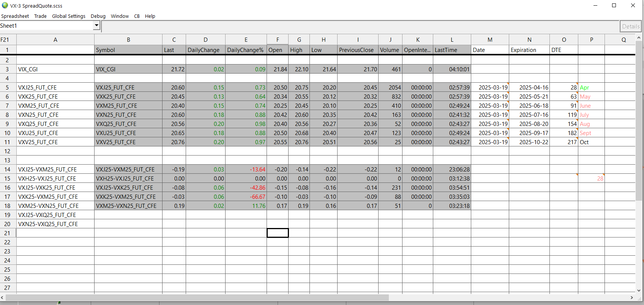Select VXK25-VXM25_FUT_CFE cell in column B
This screenshot has height=305, width=644.
(x=128, y=197)
